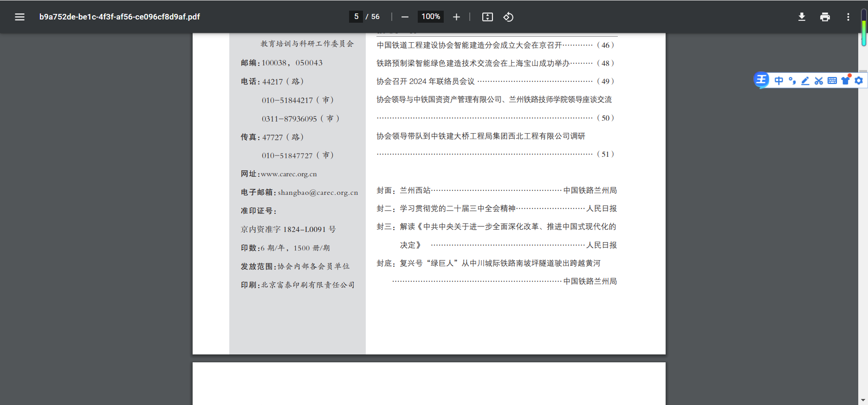Open the More actions menu
Image resolution: width=868 pixels, height=405 pixels.
(x=848, y=17)
